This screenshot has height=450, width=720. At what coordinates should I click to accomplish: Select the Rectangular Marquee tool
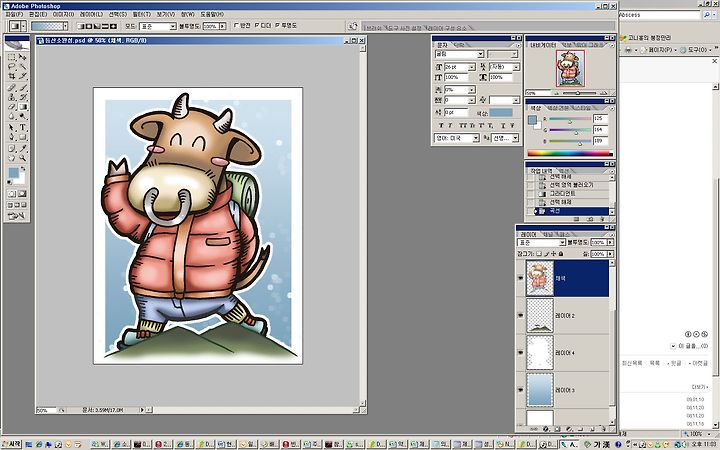(x=11, y=57)
